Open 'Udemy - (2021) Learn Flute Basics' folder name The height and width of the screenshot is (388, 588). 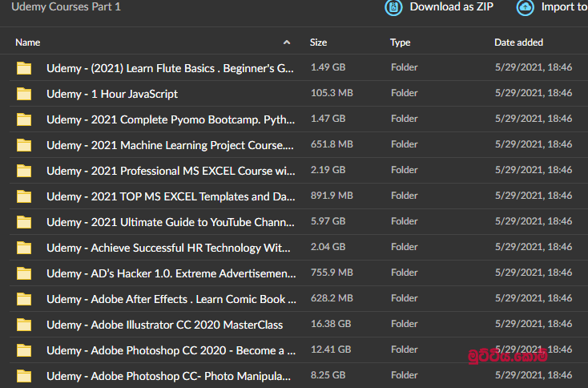pyautogui.click(x=170, y=68)
